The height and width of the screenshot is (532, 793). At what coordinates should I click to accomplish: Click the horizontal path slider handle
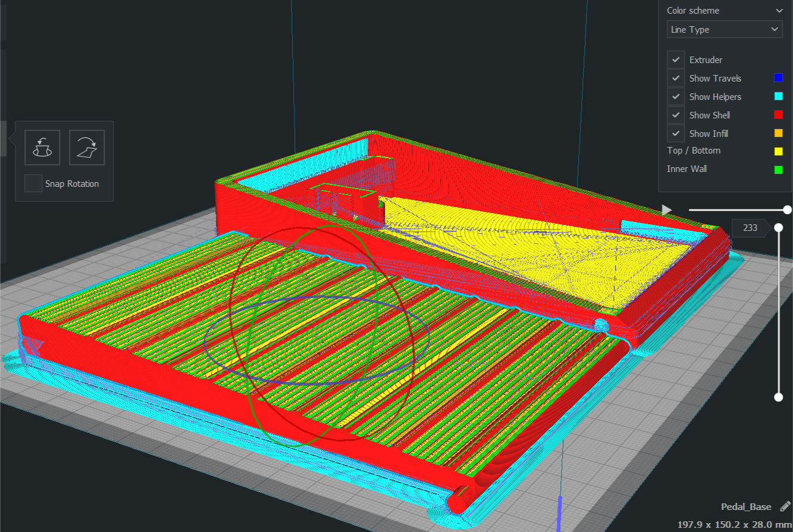pos(787,209)
